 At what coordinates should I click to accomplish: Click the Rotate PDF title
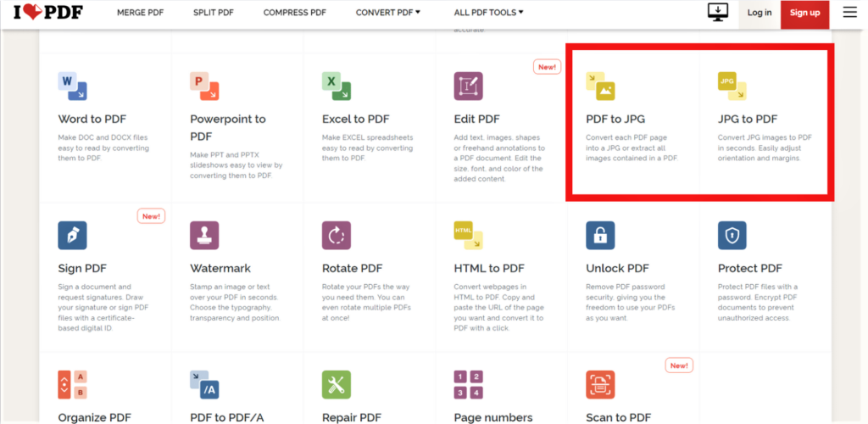[352, 269]
